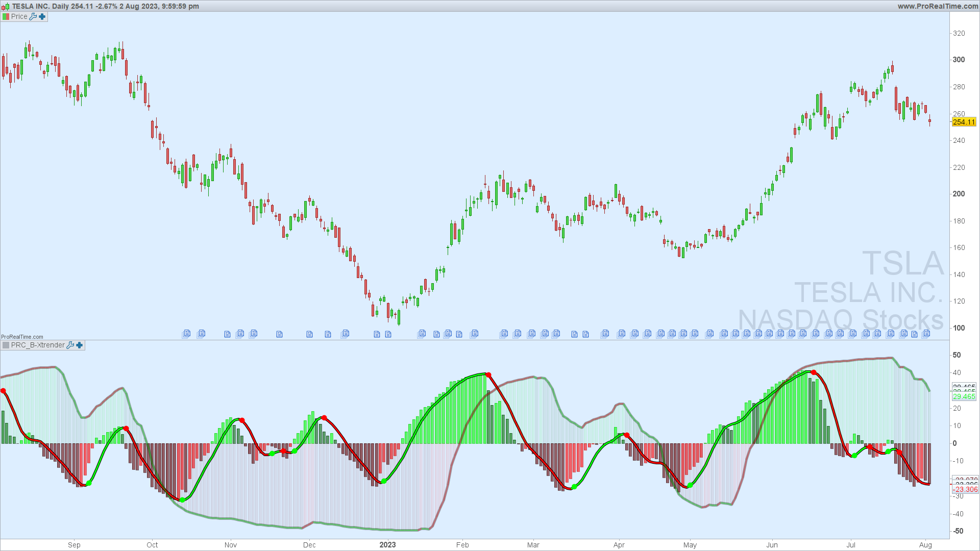The image size is (980, 551).
Task: Open Price settings with the wrench icon
Action: tap(33, 16)
